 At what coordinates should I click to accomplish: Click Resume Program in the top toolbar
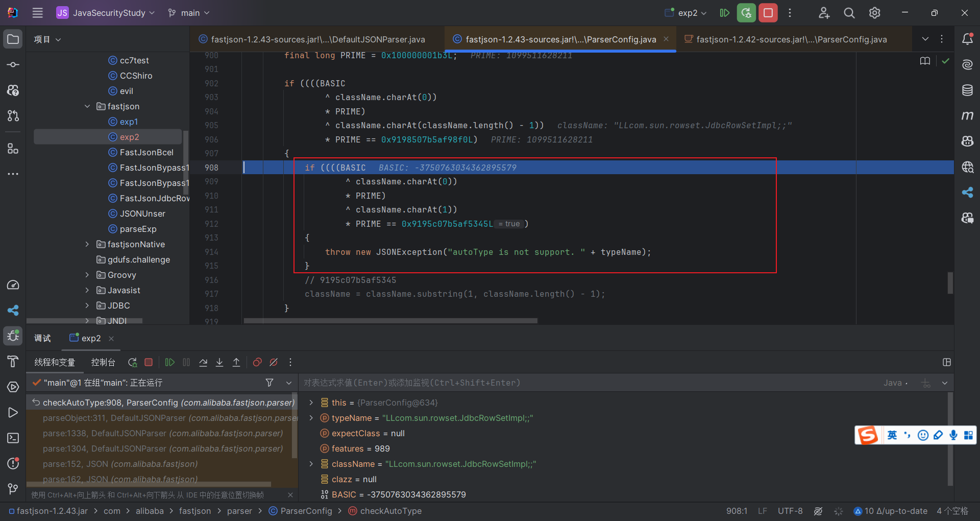point(724,13)
